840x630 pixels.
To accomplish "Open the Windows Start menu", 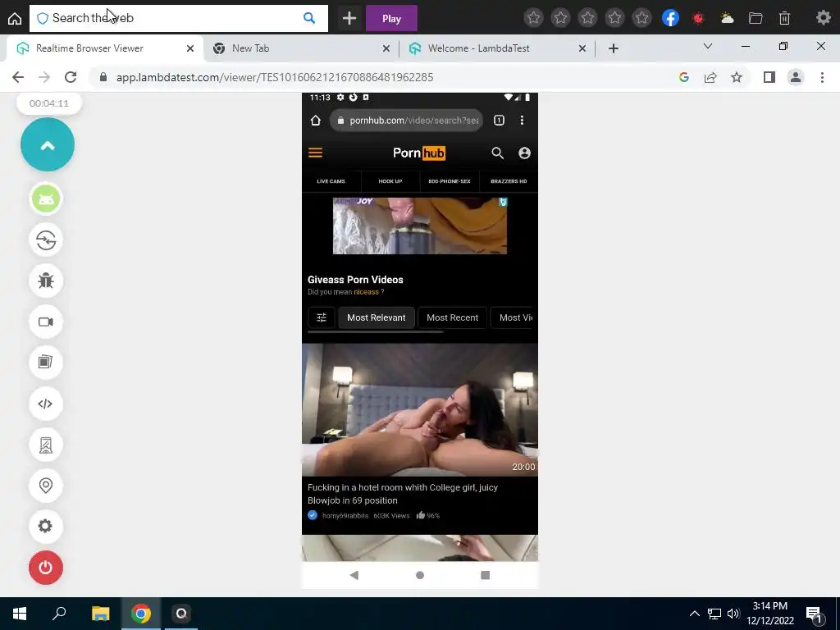I will click(x=20, y=614).
